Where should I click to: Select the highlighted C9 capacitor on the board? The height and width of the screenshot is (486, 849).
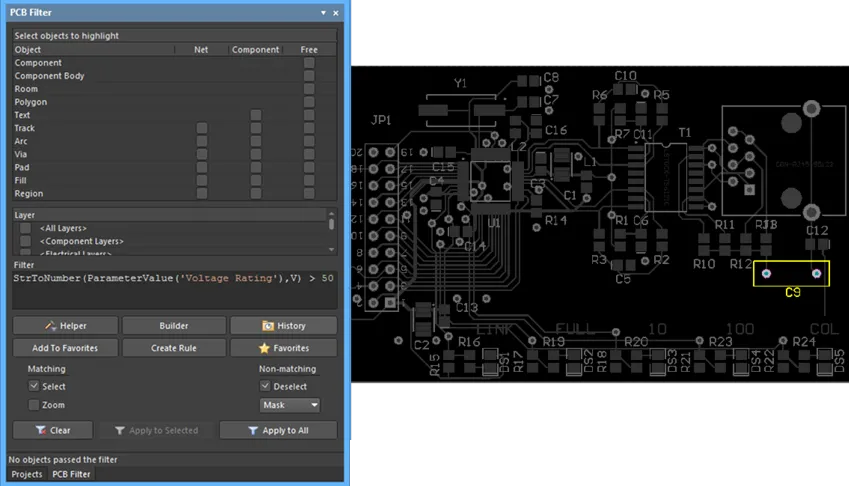[792, 273]
